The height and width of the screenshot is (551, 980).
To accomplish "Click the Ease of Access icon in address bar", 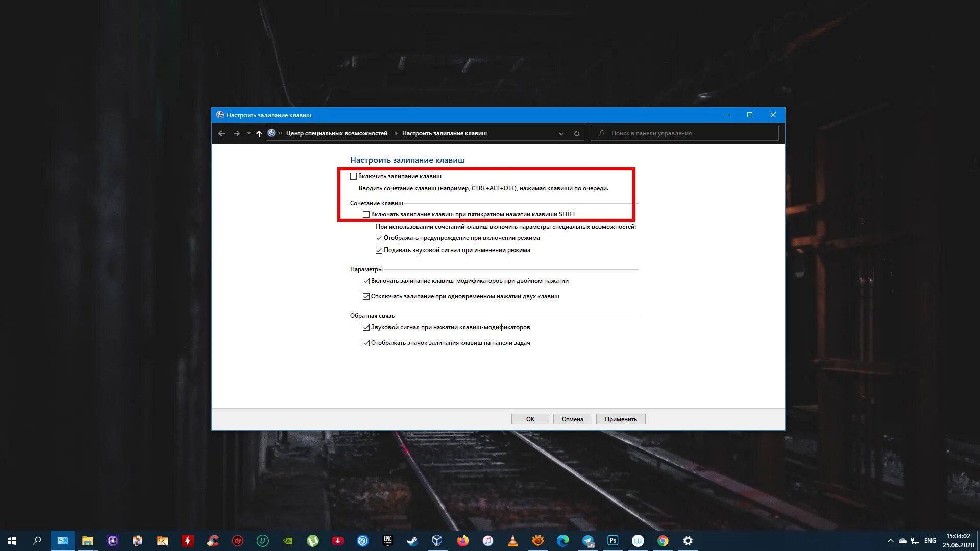I will [272, 133].
